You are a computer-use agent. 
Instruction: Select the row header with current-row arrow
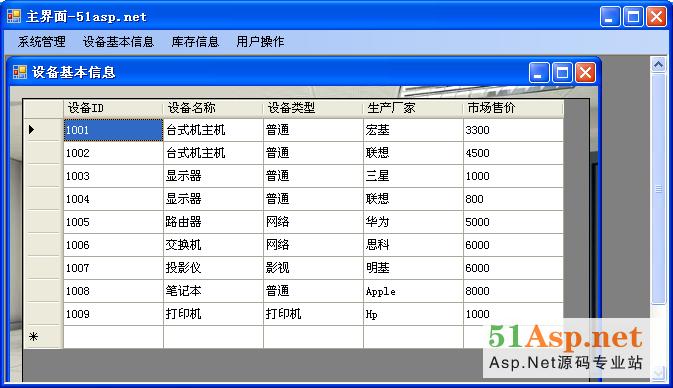44,130
